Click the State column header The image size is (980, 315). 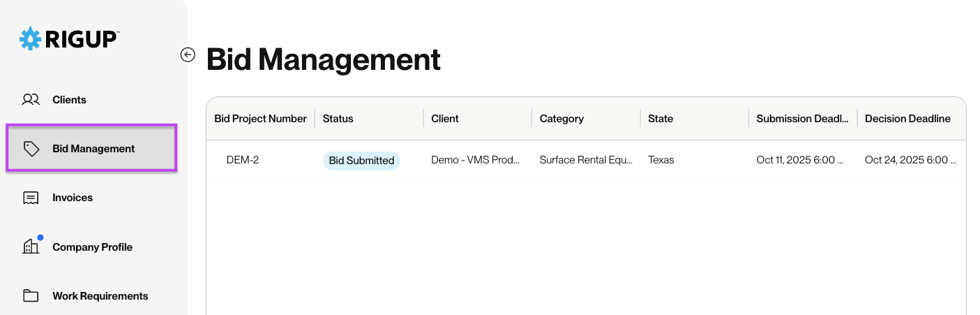point(661,119)
